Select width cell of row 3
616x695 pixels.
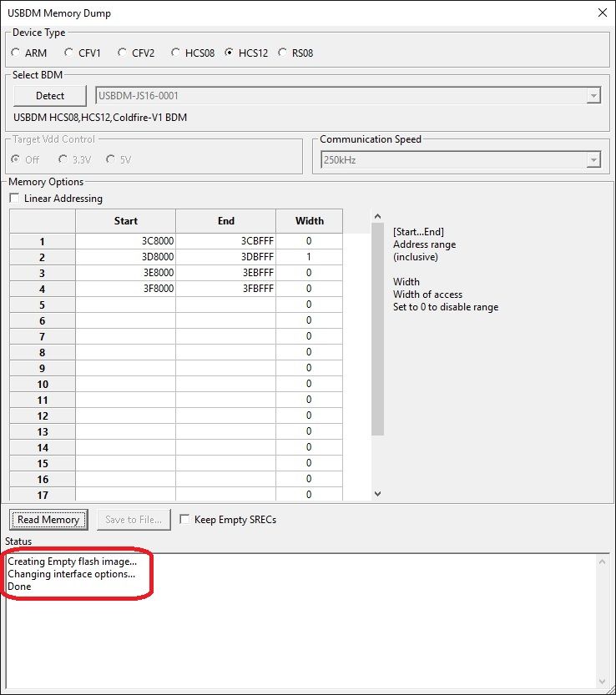coord(309,273)
